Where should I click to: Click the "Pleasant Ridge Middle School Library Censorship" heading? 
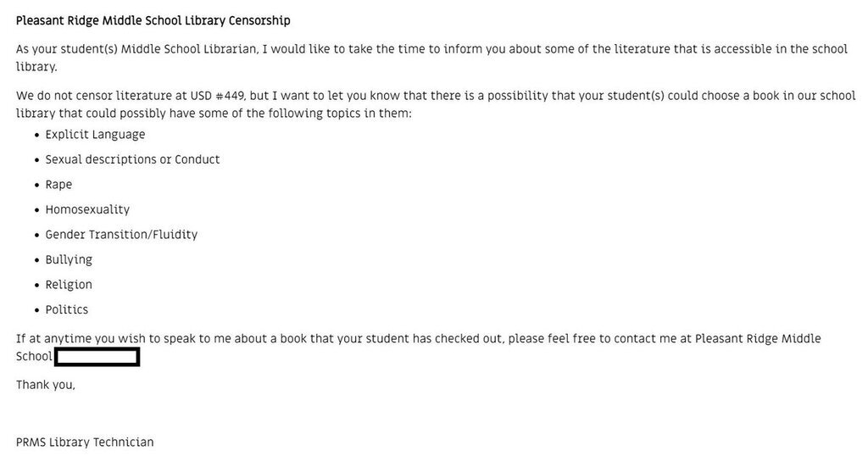[x=153, y=21]
